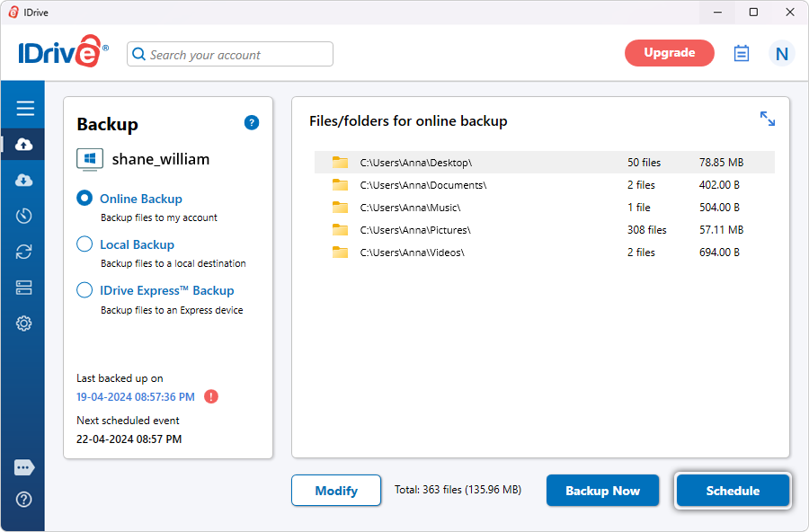Open the Settings gear sidebar icon
The width and height of the screenshot is (809, 532).
[24, 324]
